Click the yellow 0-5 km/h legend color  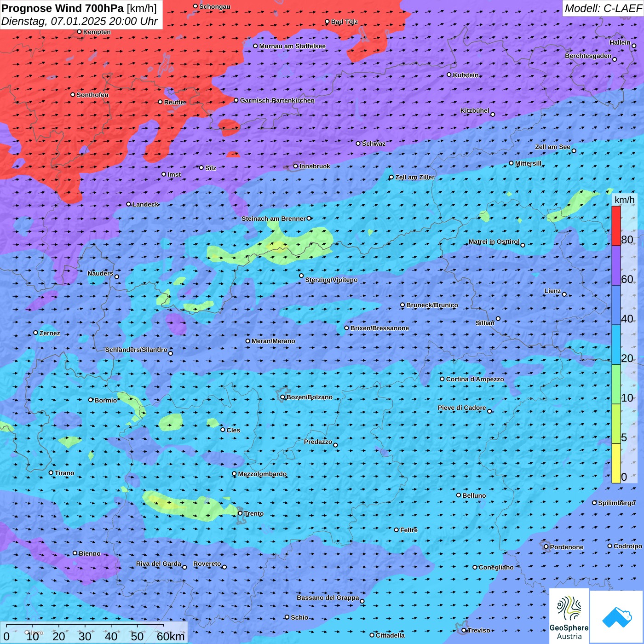point(616,463)
